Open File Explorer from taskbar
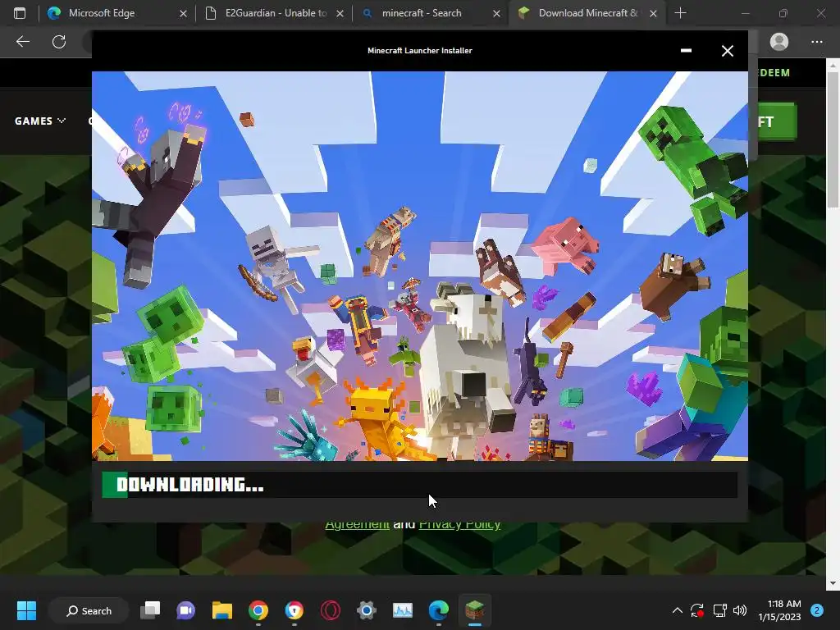Screen dimensions: 840x630 [x=221, y=610]
